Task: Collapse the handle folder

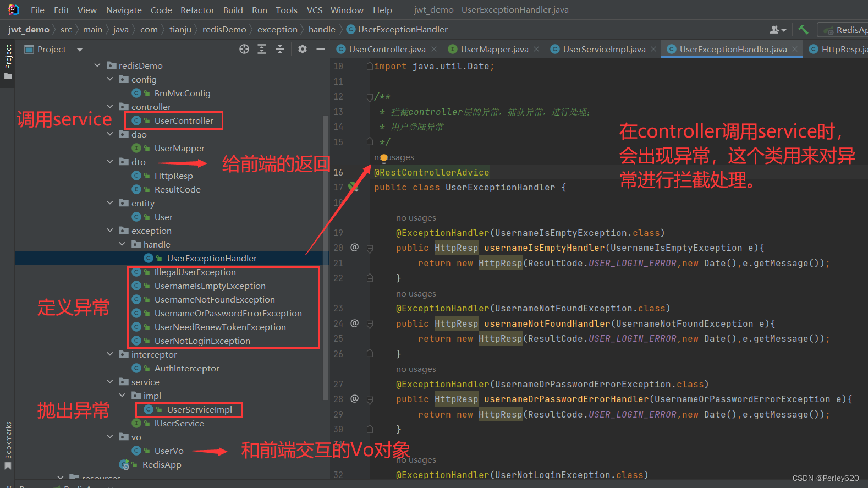Action: 122,244
